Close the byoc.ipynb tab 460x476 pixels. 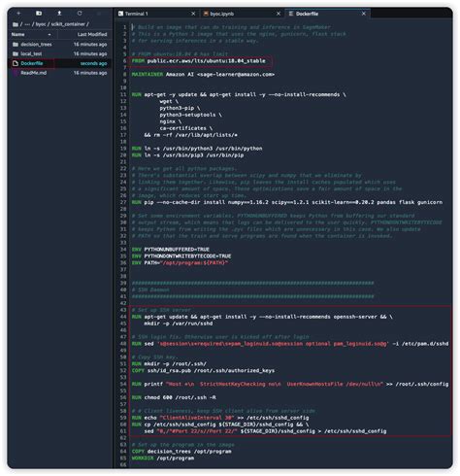click(279, 14)
